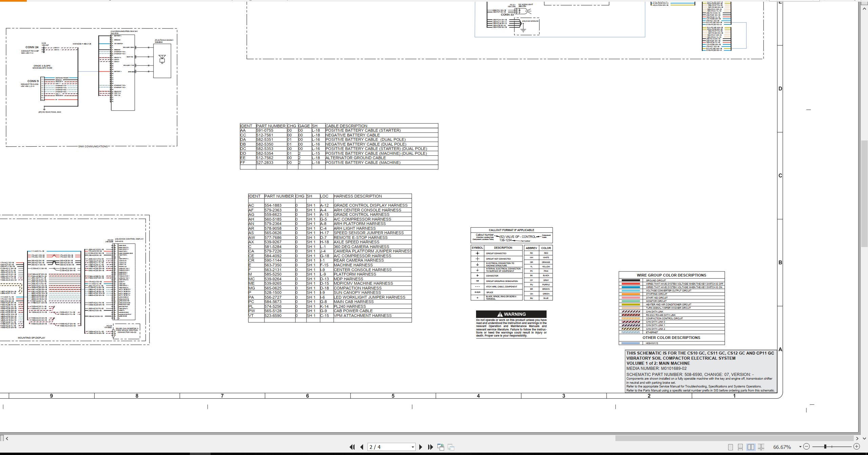The image size is (868, 455).
Task: Click the GROUND CIRCUIT black color swatch
Action: (x=631, y=281)
